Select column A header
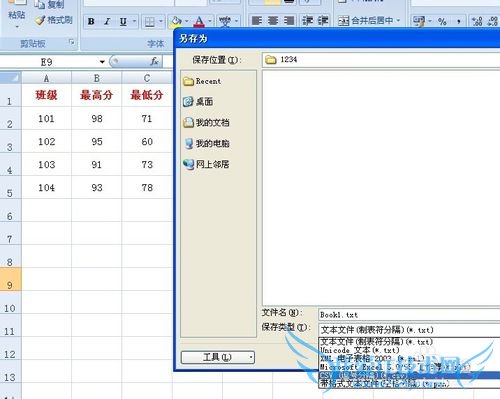Viewport: 500px width, 399px height. [x=47, y=78]
